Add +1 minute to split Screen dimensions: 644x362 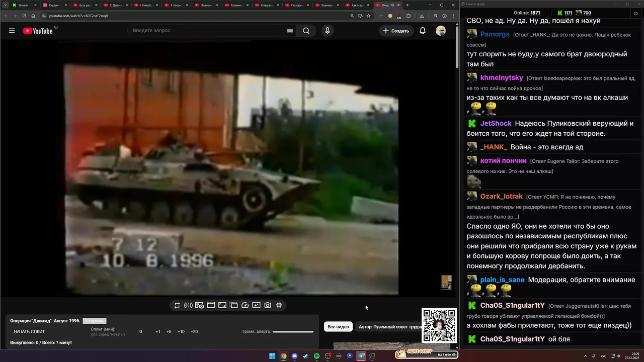click(x=158, y=332)
